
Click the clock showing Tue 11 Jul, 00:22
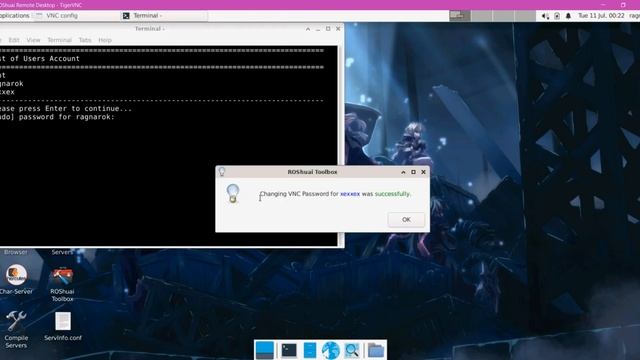[601, 16]
